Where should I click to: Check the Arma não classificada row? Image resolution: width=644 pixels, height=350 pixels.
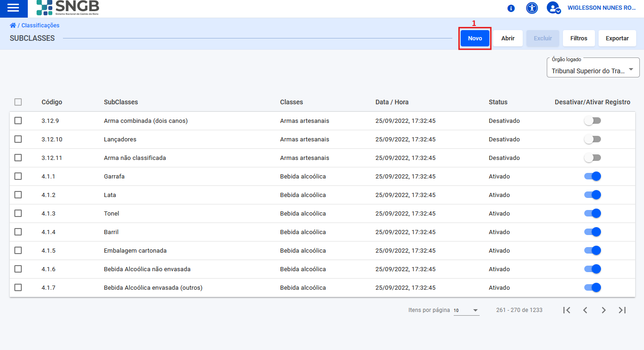(18, 158)
